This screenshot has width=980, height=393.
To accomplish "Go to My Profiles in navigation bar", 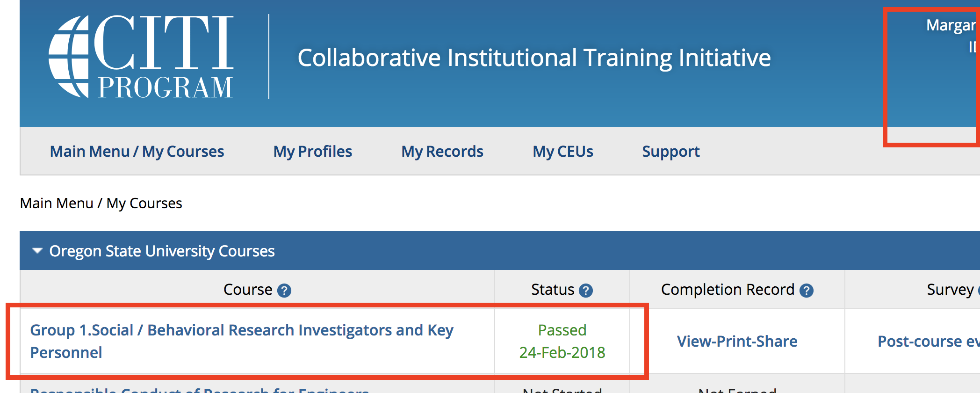I will coord(312,152).
